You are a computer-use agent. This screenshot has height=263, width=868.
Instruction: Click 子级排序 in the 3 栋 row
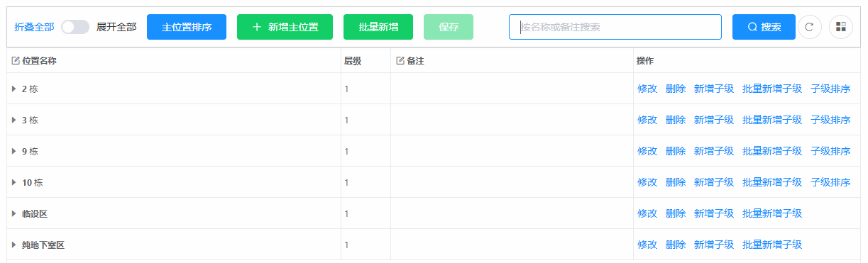coord(830,120)
